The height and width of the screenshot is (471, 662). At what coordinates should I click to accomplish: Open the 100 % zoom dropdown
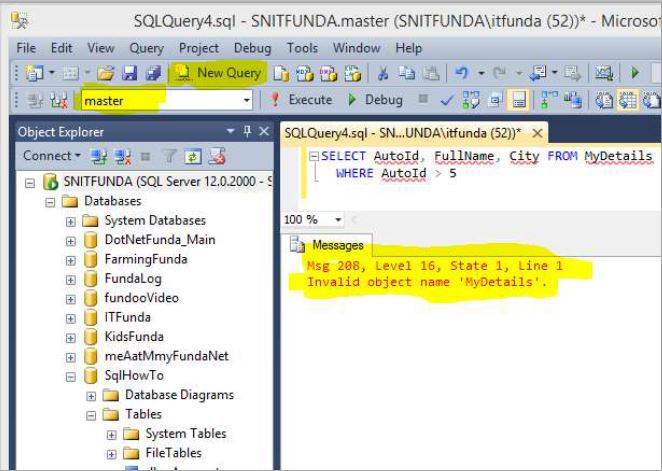tap(338, 219)
